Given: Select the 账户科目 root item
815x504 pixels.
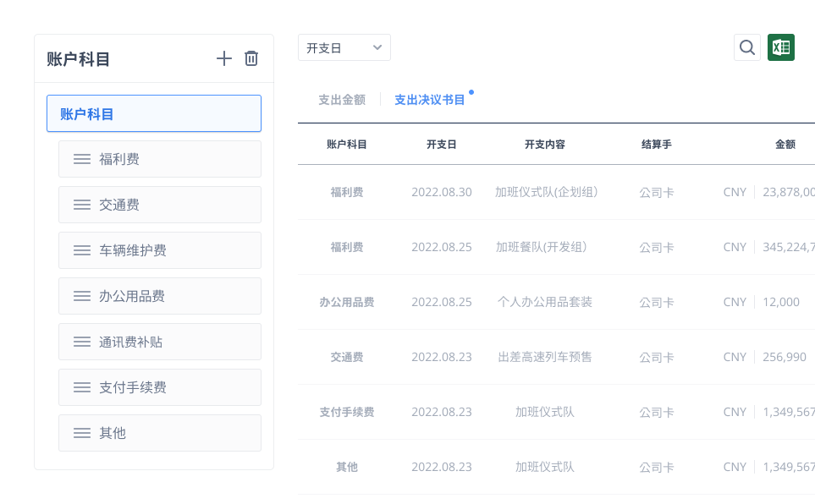Looking at the screenshot, I should (154, 113).
